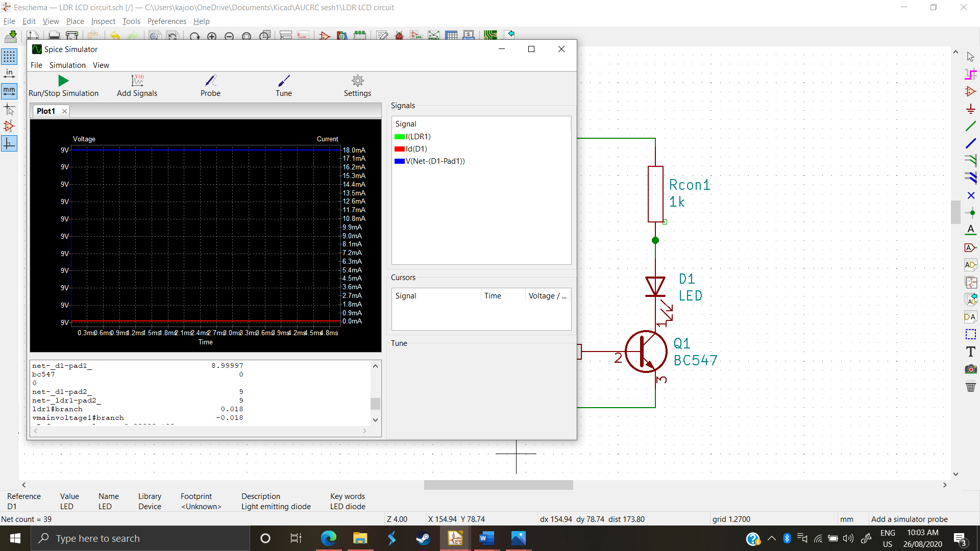The height and width of the screenshot is (551, 980).
Task: Toggle grid visibility on the left toolbar
Action: 9,57
